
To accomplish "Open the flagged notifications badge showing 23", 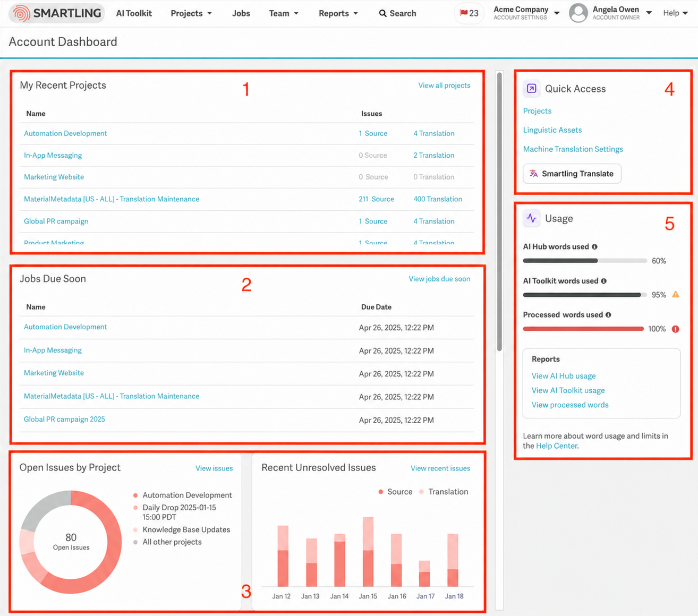I will pyautogui.click(x=469, y=13).
